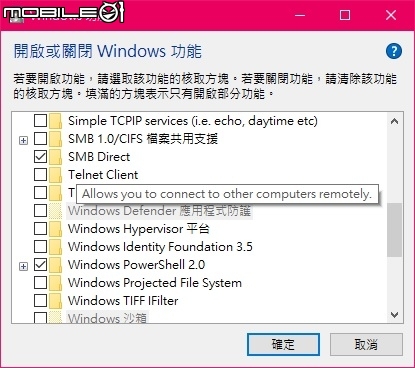The width and height of the screenshot is (415, 368).
Task: Click the scrollbar down arrow in the feature list
Action: click(395, 315)
